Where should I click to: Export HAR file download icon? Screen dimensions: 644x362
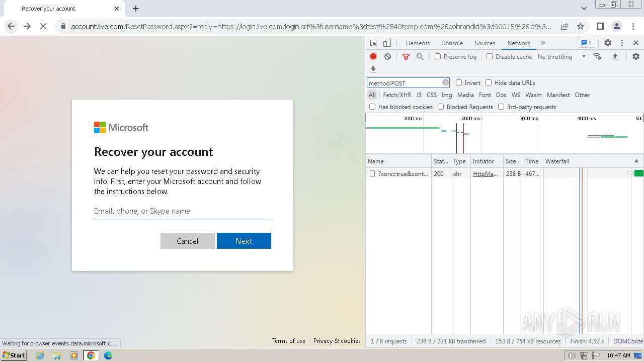[x=373, y=69]
